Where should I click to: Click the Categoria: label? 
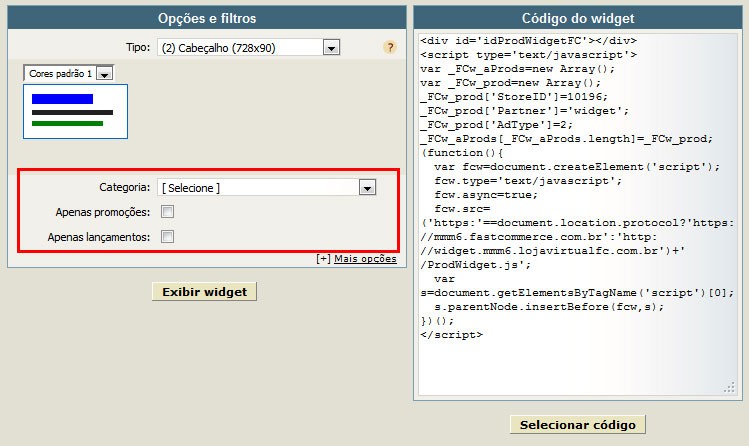click(125, 187)
